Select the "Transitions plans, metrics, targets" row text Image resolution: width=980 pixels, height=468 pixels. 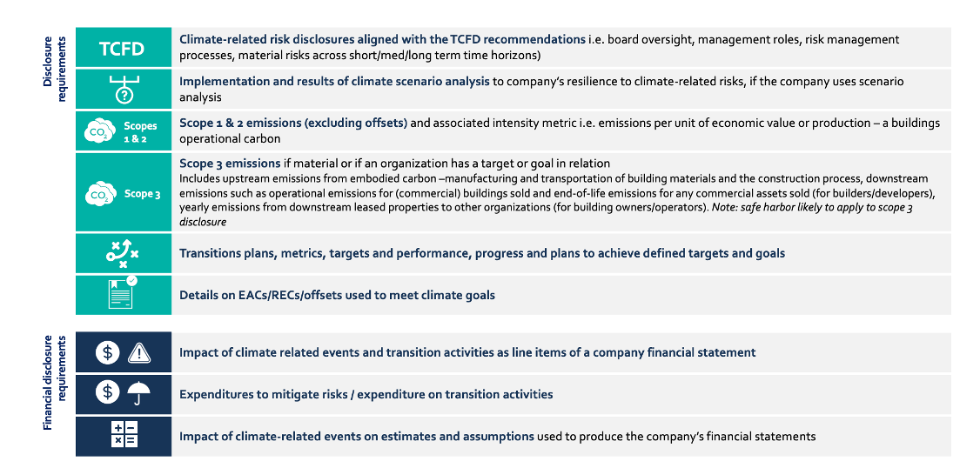pyautogui.click(x=481, y=253)
